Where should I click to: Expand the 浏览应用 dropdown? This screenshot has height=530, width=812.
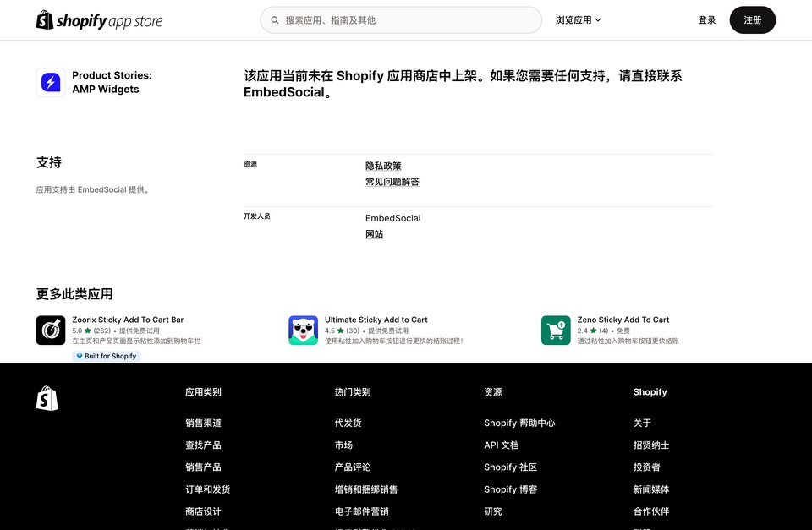(x=578, y=20)
